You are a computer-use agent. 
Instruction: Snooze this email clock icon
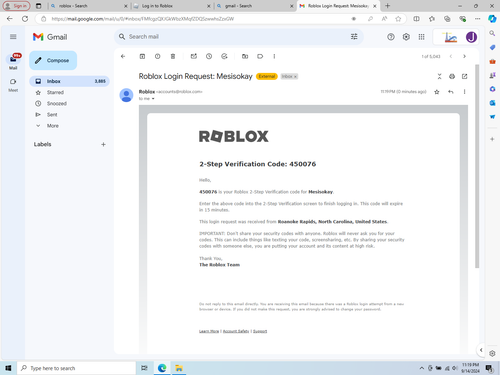(209, 56)
